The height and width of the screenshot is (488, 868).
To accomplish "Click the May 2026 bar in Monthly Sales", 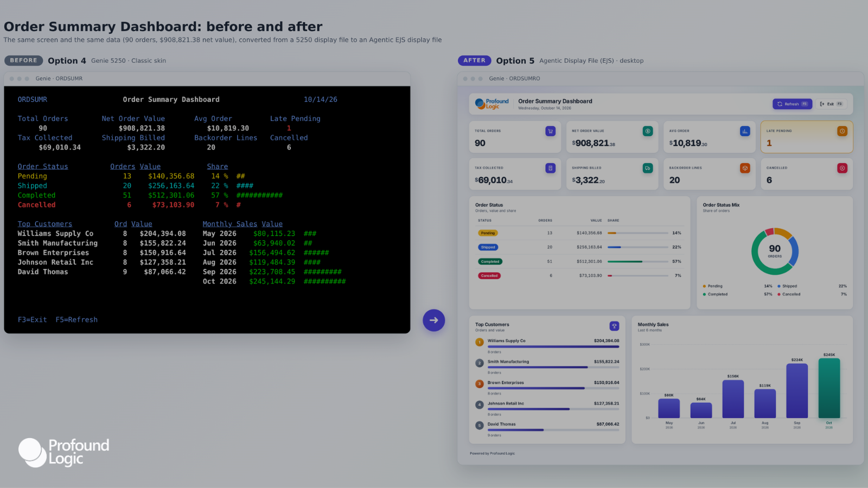I will [669, 408].
